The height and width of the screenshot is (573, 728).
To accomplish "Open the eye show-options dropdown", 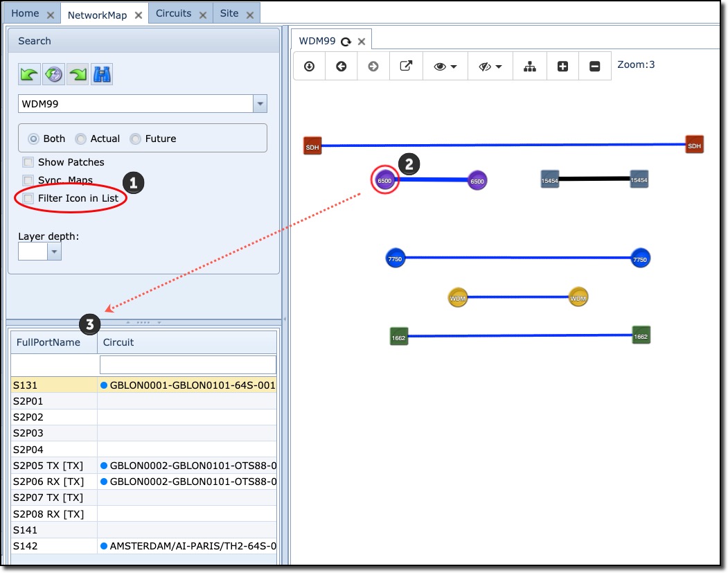I will tap(445, 67).
